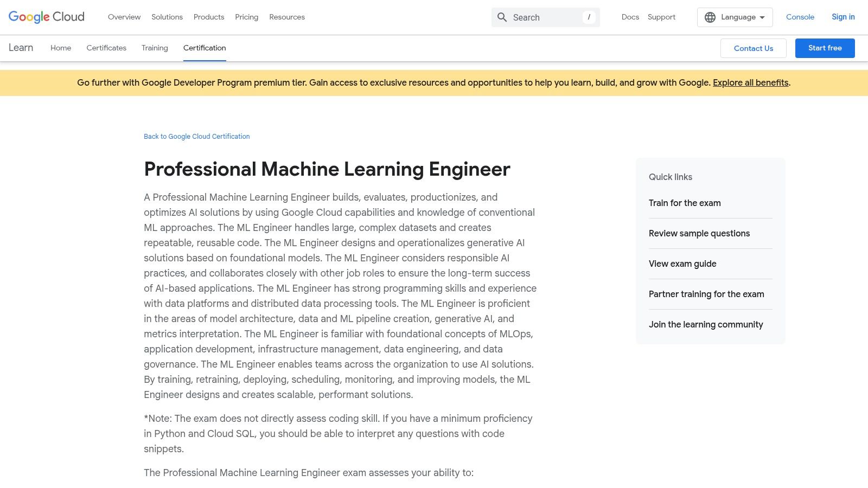Click the Contact Us button
Screen dimensions: 868x488
point(754,48)
